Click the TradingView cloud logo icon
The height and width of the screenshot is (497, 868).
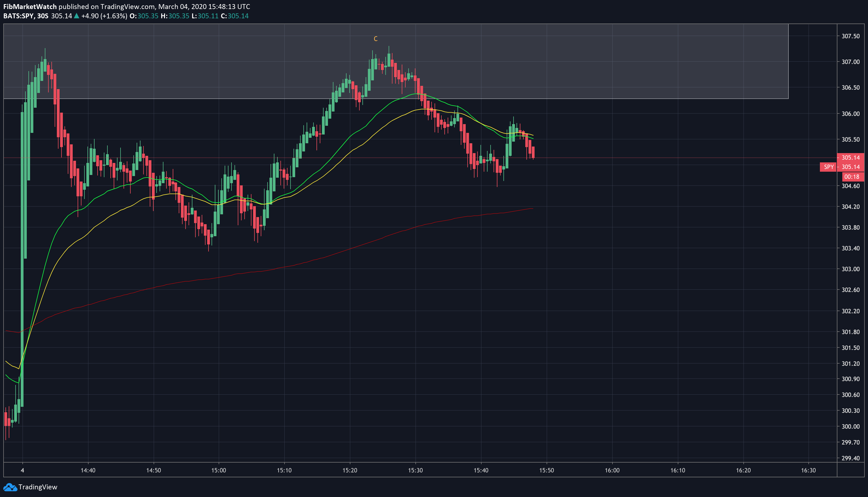pos(10,487)
